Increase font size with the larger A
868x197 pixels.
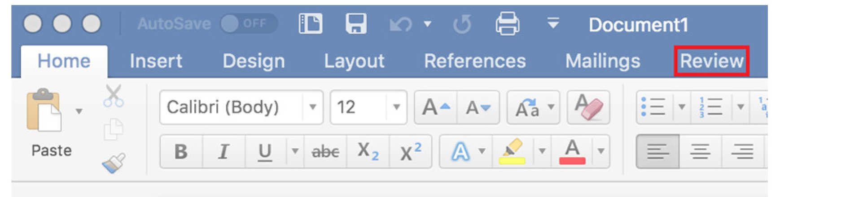435,107
